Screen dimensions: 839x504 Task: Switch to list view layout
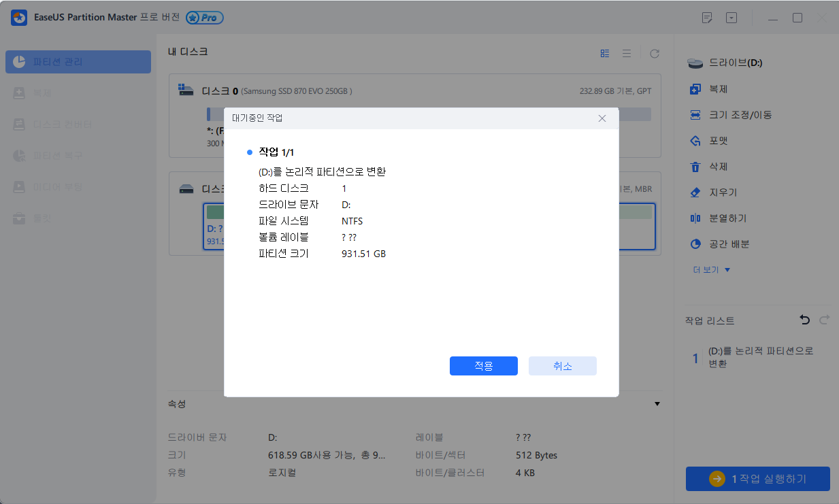point(627,52)
